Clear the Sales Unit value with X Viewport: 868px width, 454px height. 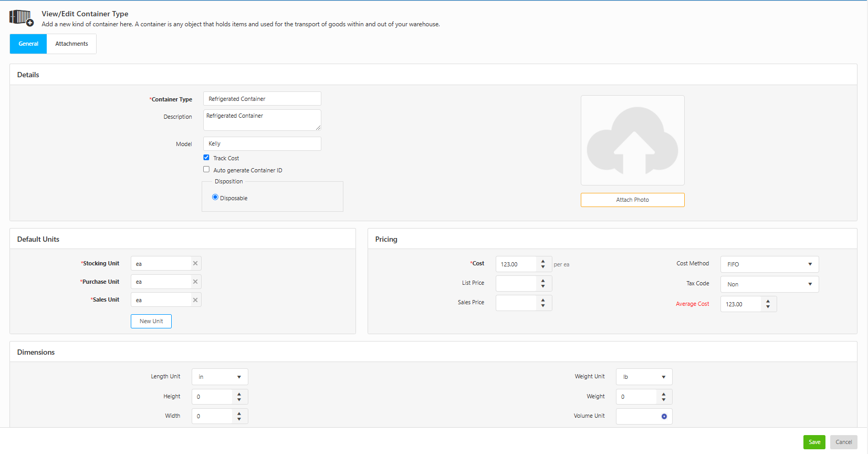click(195, 300)
